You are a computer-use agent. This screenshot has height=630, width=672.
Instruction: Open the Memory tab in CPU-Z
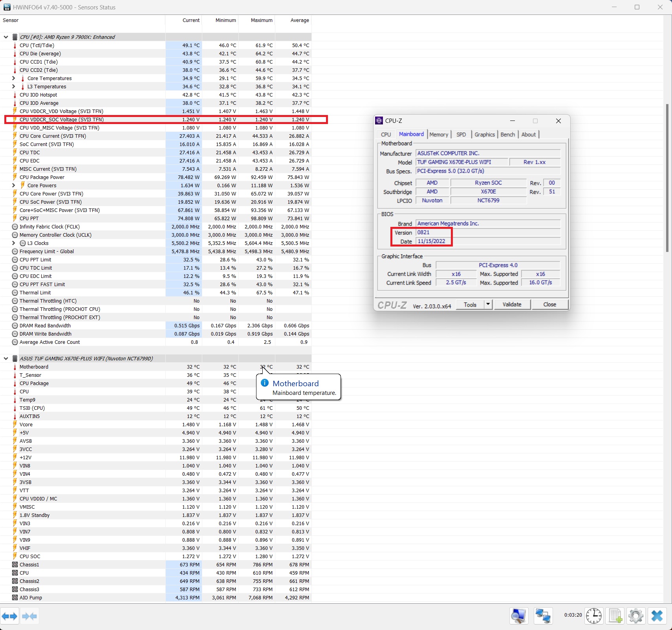click(439, 134)
